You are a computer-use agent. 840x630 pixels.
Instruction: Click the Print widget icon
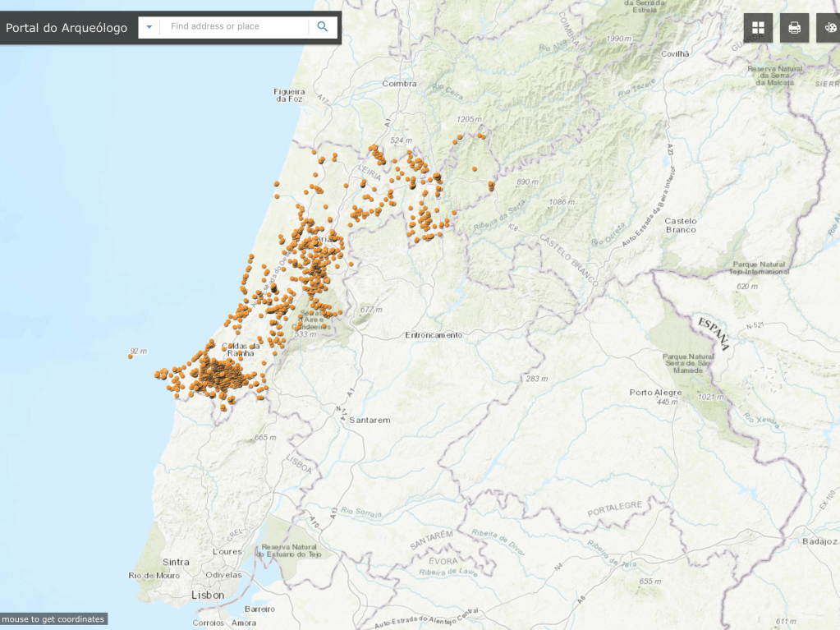click(794, 28)
